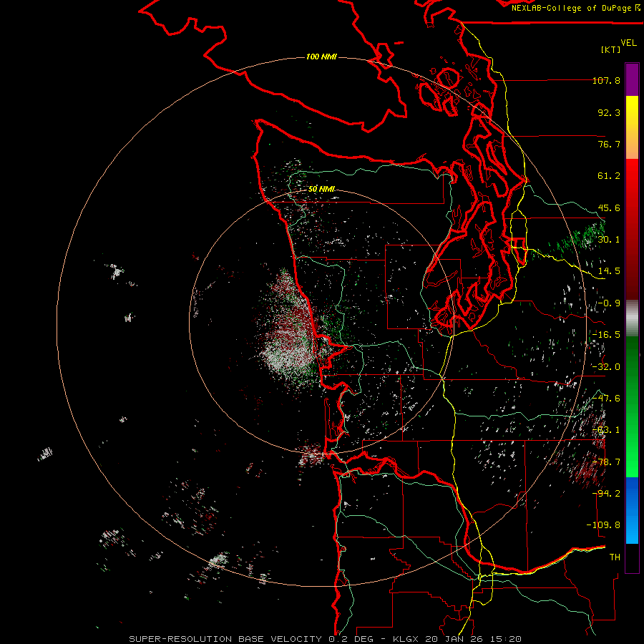Image resolution: width=644 pixels, height=644 pixels.
Task: Select the -32.0 scale value
Action: pyautogui.click(x=606, y=367)
